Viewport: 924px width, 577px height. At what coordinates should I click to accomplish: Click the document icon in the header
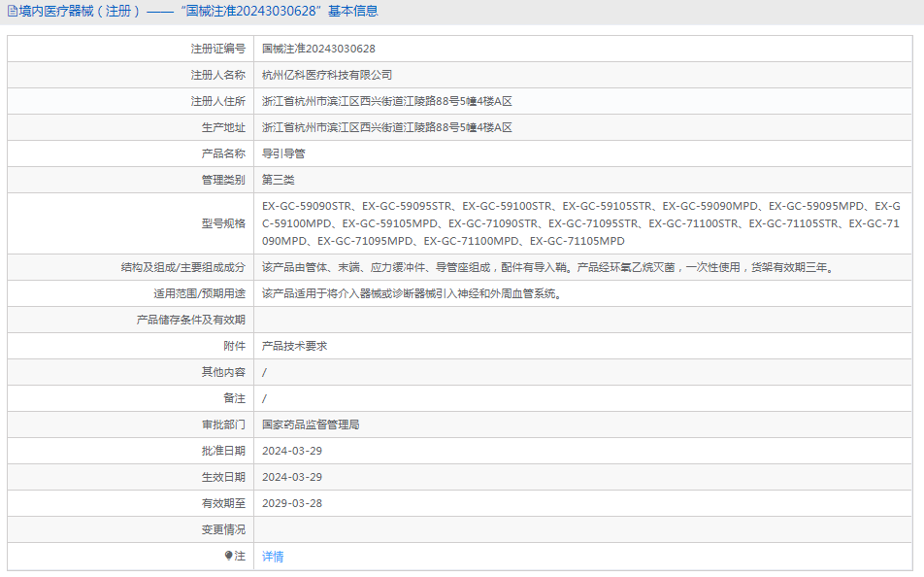point(12,12)
